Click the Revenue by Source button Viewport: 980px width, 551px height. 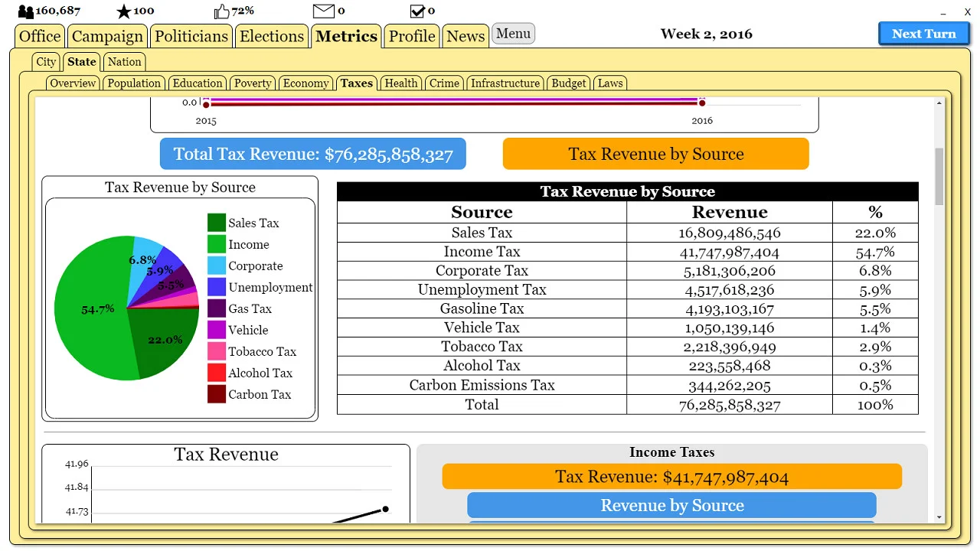point(671,505)
